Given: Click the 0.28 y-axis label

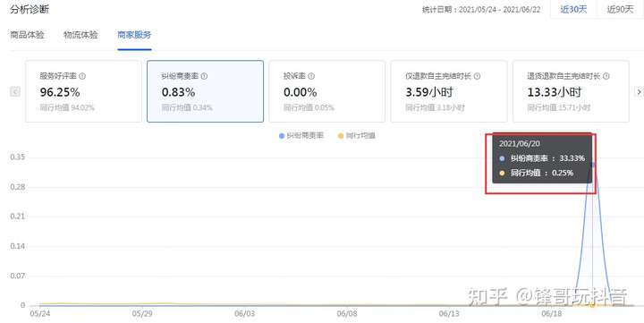Looking at the screenshot, I should coord(18,187).
